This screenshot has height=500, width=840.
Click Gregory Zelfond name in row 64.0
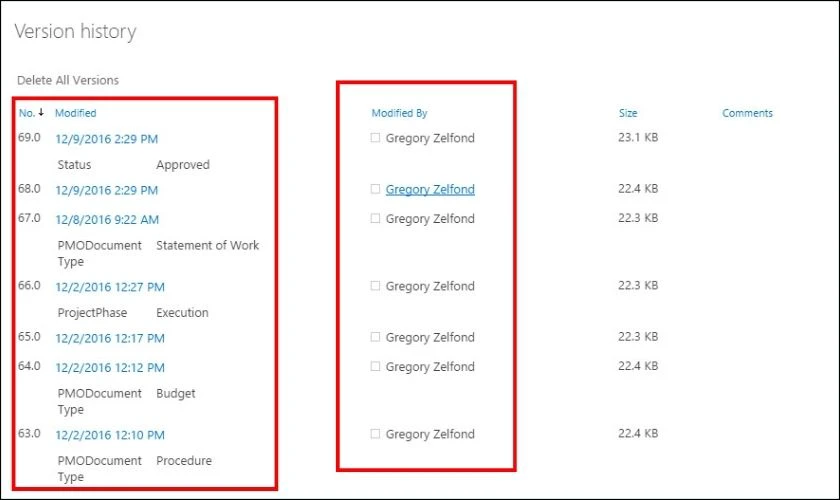click(x=430, y=367)
